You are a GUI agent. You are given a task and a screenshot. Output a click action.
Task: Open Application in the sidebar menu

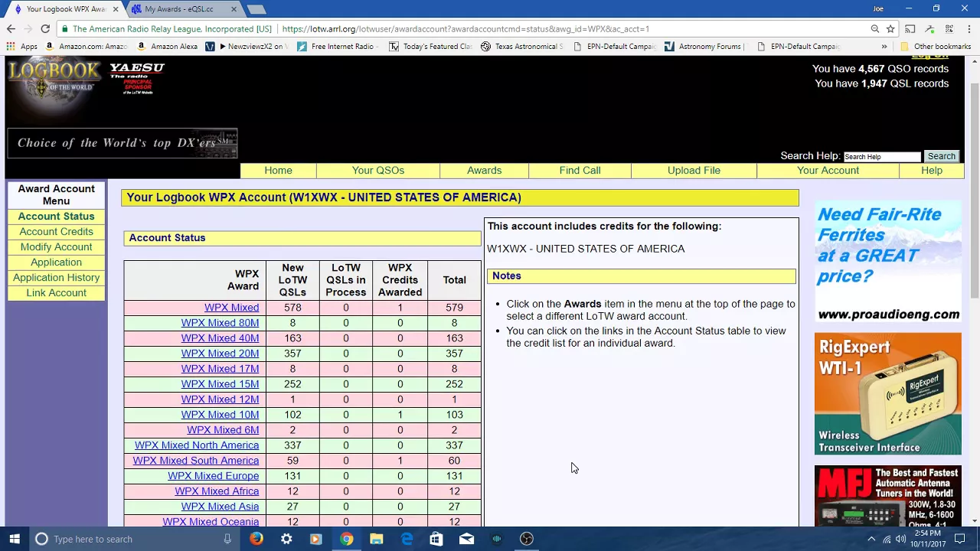click(x=56, y=262)
